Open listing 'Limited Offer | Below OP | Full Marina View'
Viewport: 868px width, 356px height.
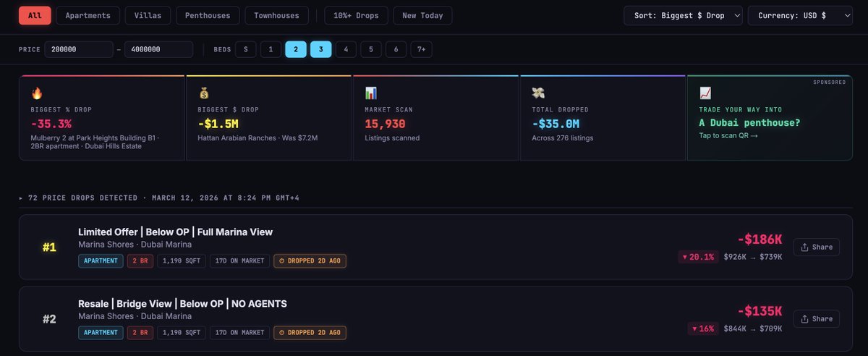tap(175, 232)
